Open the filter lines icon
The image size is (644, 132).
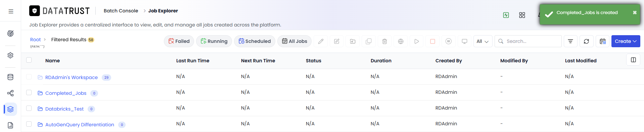(x=570, y=41)
